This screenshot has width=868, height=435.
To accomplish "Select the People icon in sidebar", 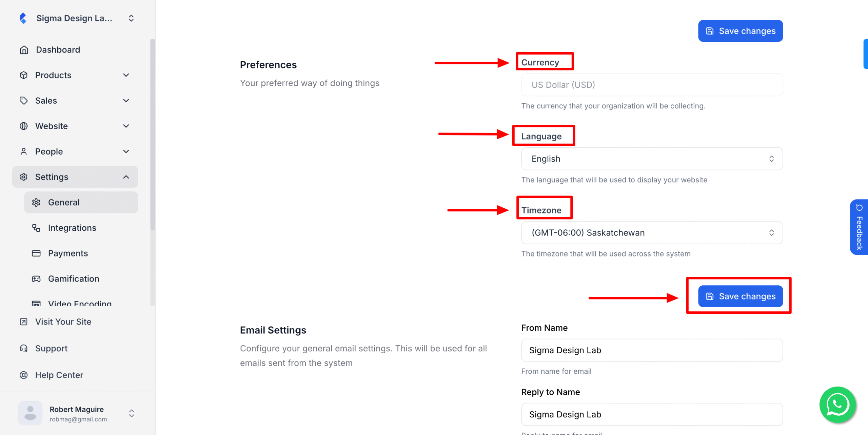I will 24,151.
